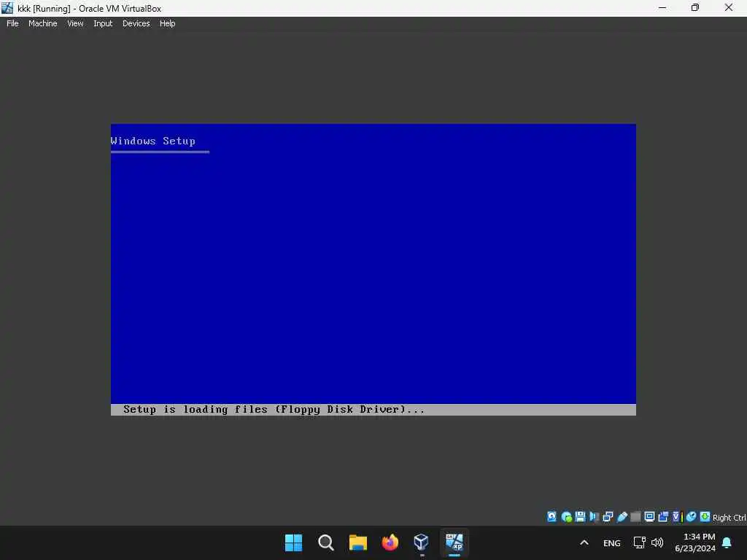The image size is (747, 560).
Task: Close the VirtualBox VM window
Action: point(729,7)
